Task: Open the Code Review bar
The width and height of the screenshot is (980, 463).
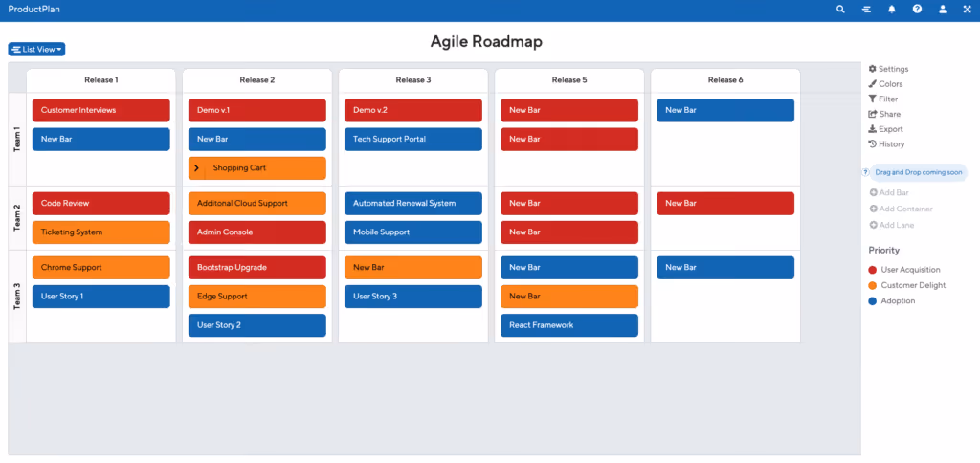Action: [x=101, y=203]
